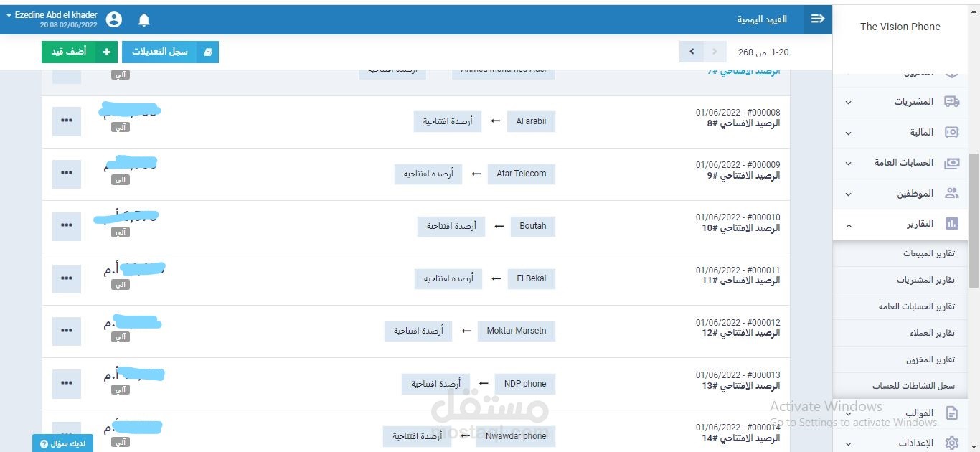Open the three-dots menu for El Bekai row
The height and width of the screenshot is (452, 980).
(x=67, y=278)
